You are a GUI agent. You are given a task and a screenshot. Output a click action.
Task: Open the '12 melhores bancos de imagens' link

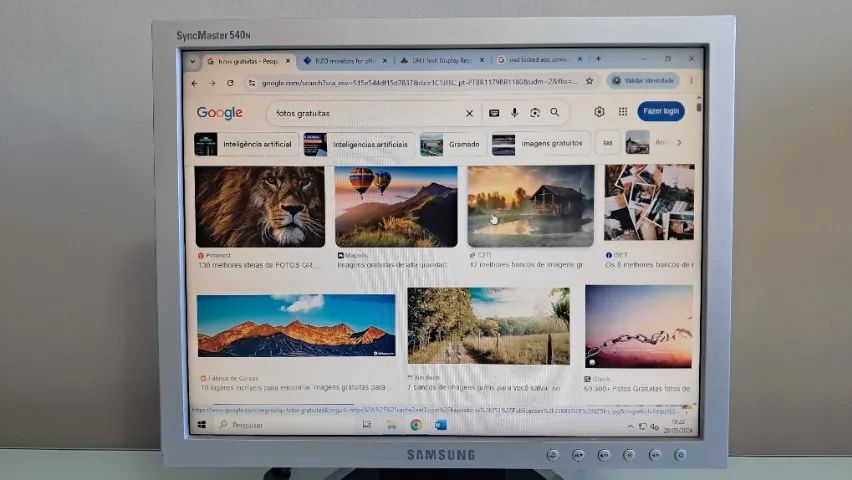527,265
